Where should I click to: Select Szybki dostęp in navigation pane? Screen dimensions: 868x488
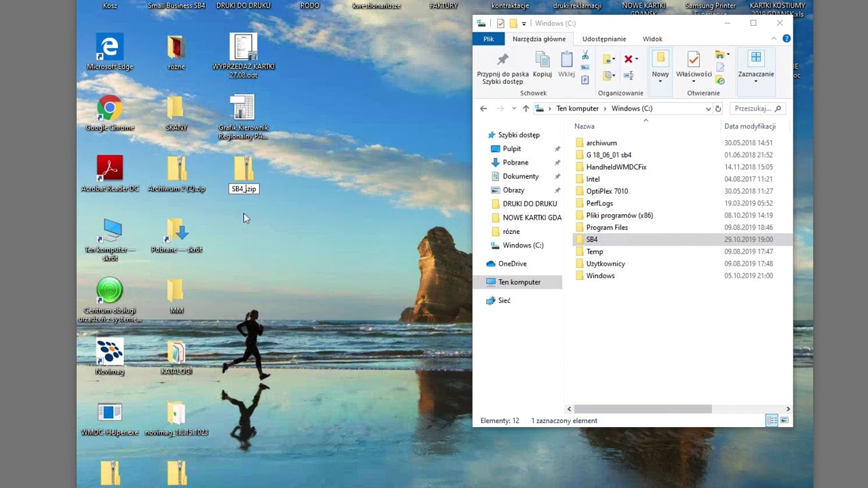pyautogui.click(x=519, y=135)
